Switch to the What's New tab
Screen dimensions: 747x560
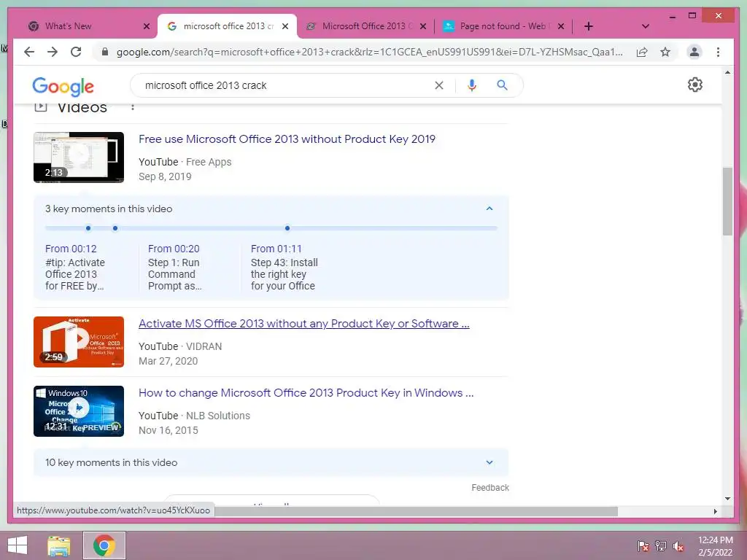tap(86, 26)
